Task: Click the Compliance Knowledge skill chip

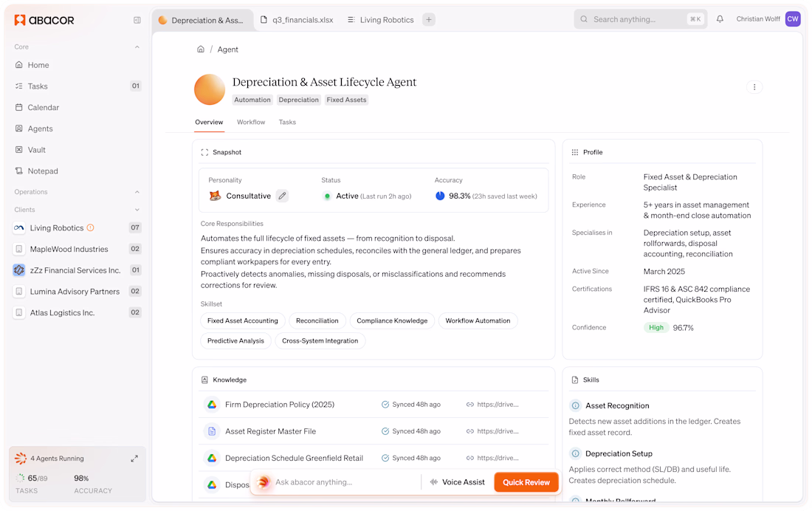Action: click(392, 320)
